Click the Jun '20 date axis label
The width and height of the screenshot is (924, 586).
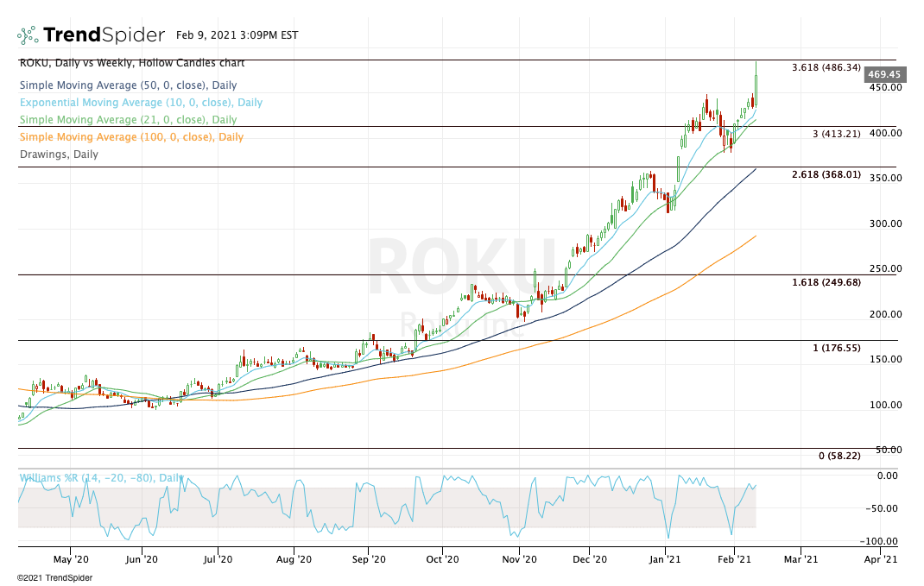click(x=142, y=559)
